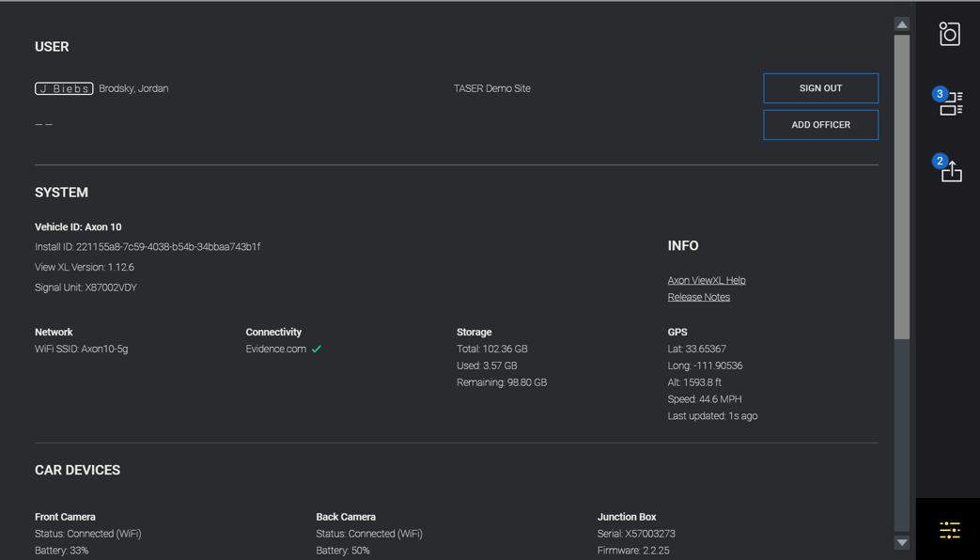Click the SIGN OUT button
Viewport: 980px width, 560px height.
click(820, 87)
